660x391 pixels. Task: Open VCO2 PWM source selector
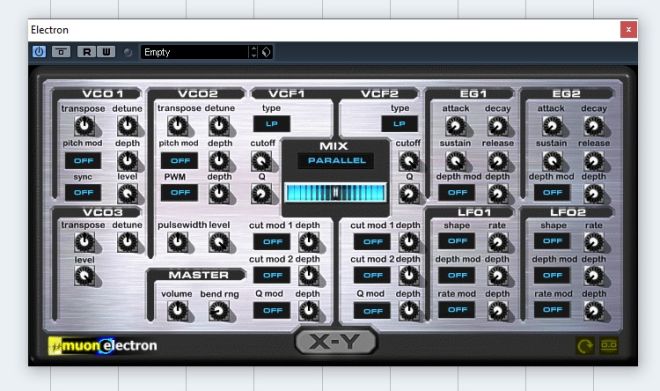(x=179, y=192)
